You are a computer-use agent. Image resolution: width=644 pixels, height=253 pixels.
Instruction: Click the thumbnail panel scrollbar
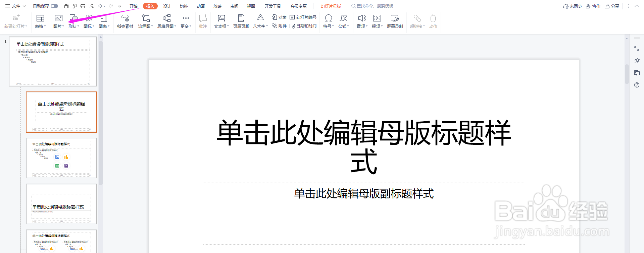tap(101, 113)
